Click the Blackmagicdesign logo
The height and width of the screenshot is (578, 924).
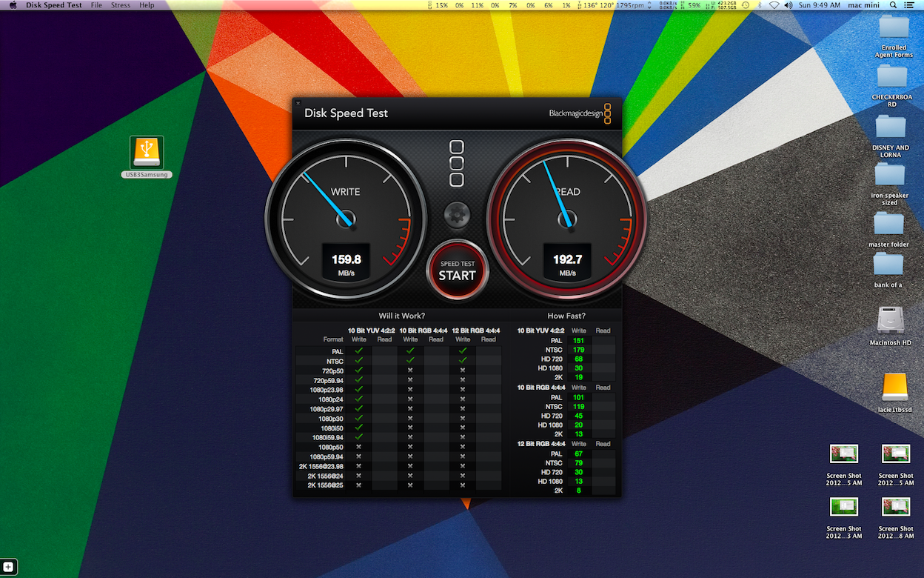click(x=580, y=113)
